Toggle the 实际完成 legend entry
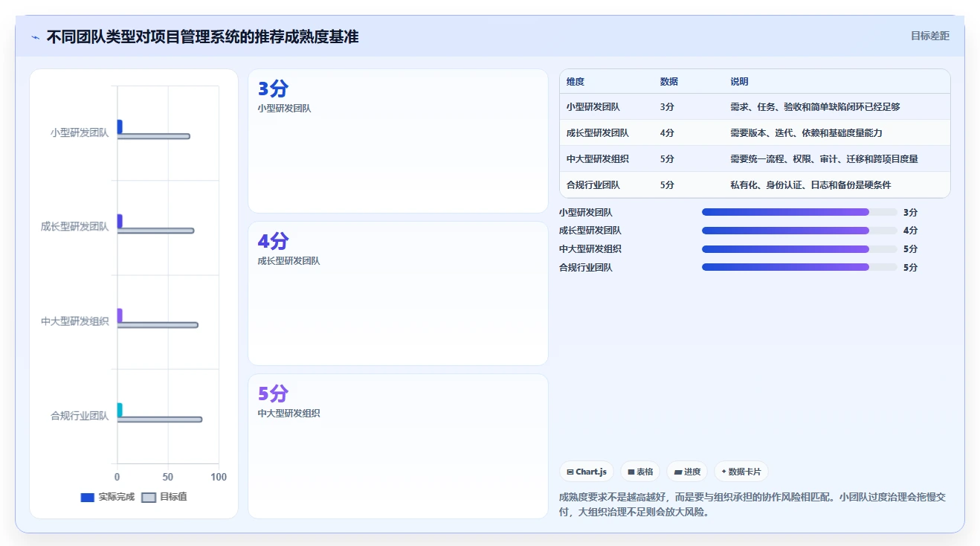The image size is (980, 546). (x=107, y=497)
